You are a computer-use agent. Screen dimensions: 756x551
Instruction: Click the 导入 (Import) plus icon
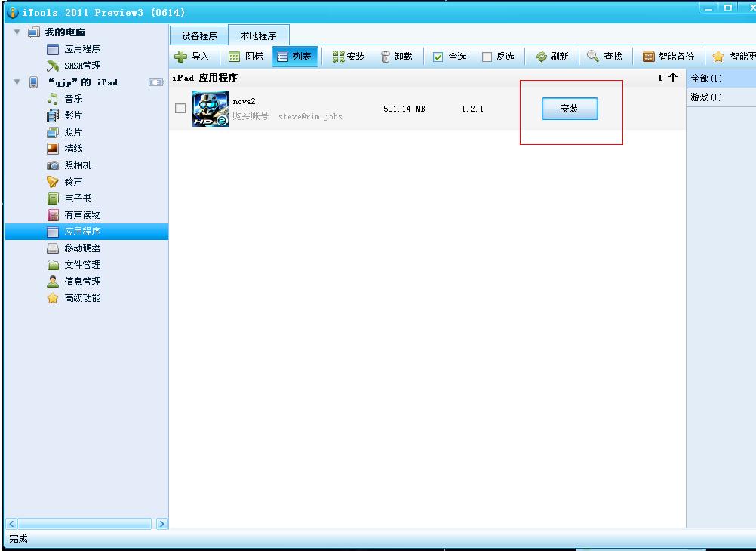[x=181, y=57]
